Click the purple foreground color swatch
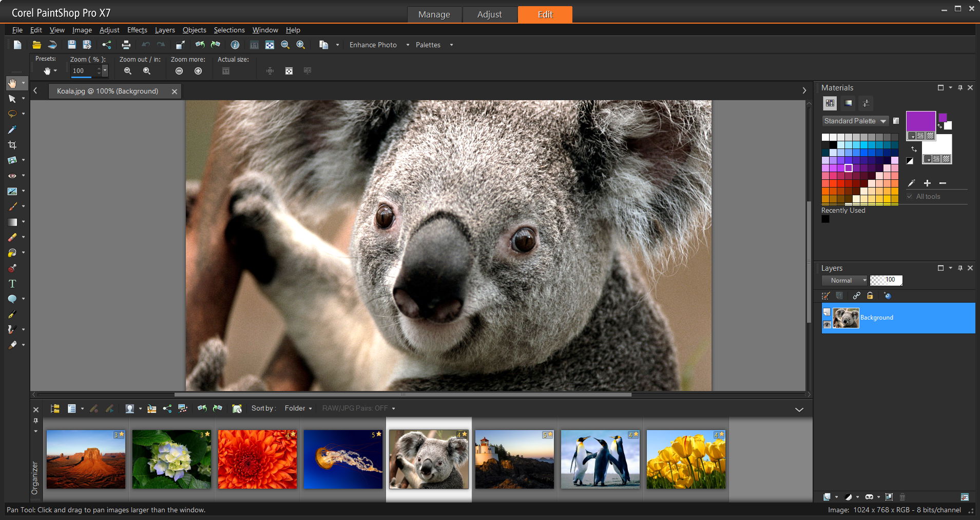The width and height of the screenshot is (980, 520). click(920, 121)
